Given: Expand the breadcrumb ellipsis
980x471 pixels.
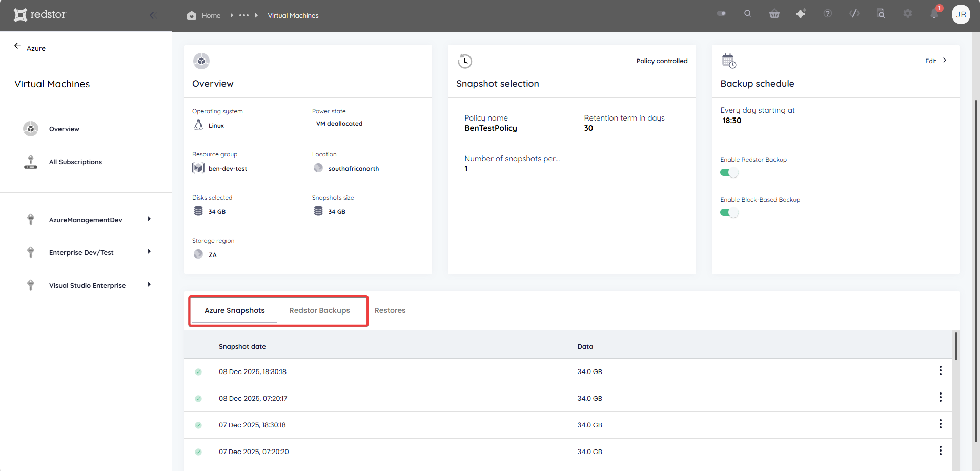Looking at the screenshot, I should point(244,15).
